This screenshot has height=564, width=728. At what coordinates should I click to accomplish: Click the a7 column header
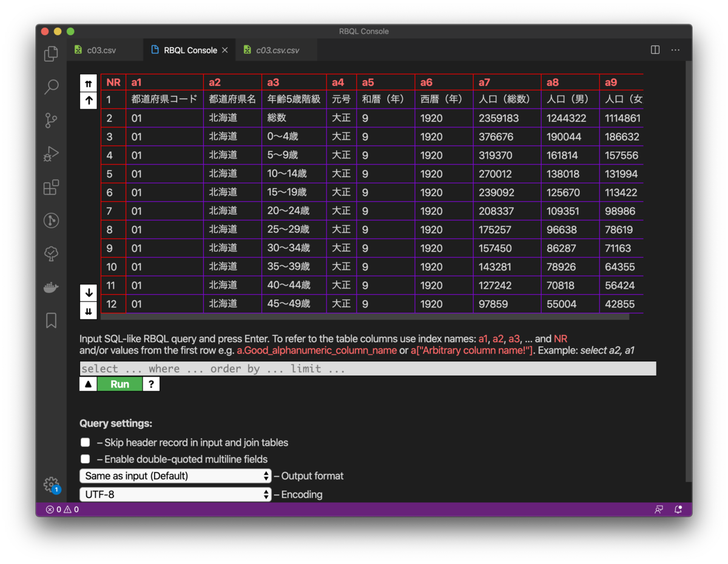coord(507,82)
